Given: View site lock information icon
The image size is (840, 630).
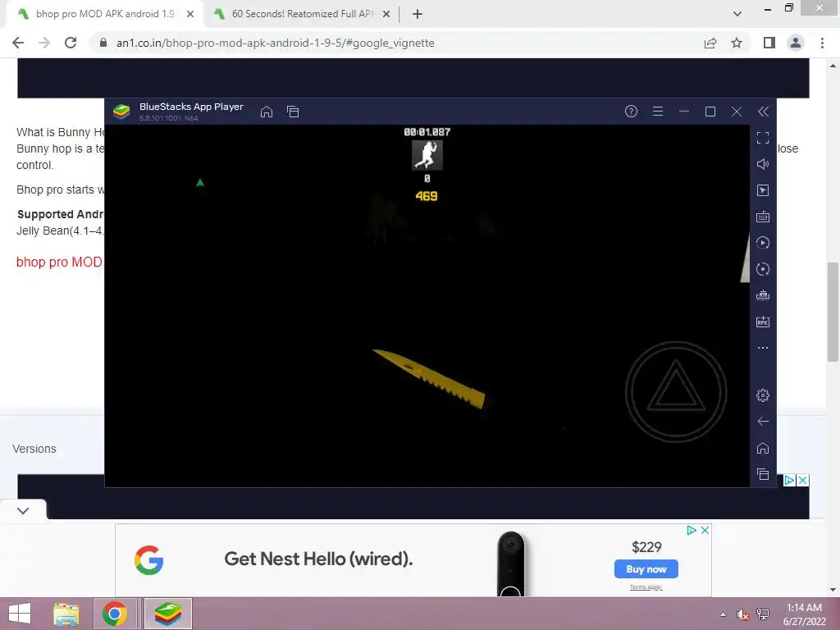Looking at the screenshot, I should click(x=103, y=43).
